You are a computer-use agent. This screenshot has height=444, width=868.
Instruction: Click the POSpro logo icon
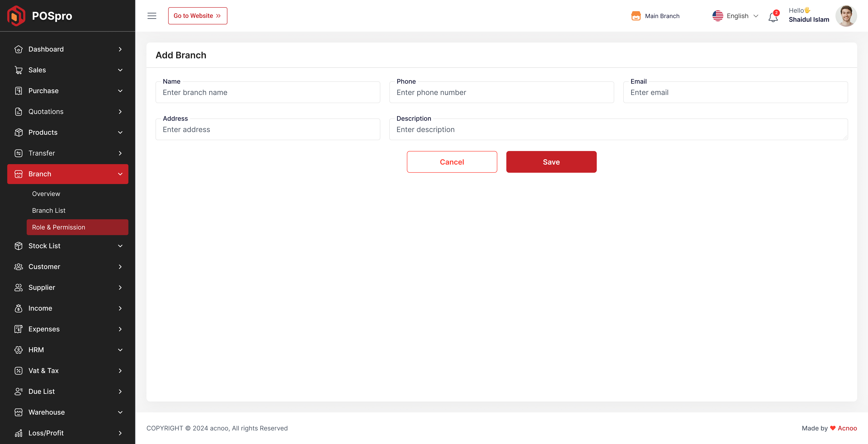tap(16, 16)
